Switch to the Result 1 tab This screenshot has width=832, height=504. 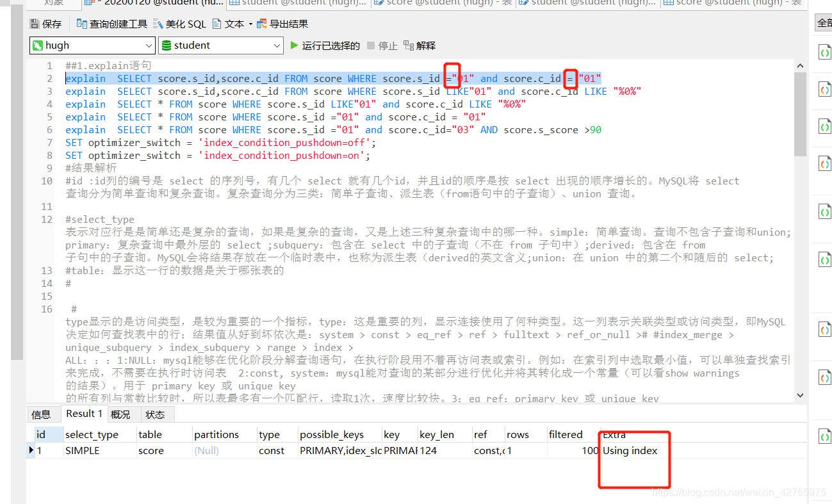point(84,414)
